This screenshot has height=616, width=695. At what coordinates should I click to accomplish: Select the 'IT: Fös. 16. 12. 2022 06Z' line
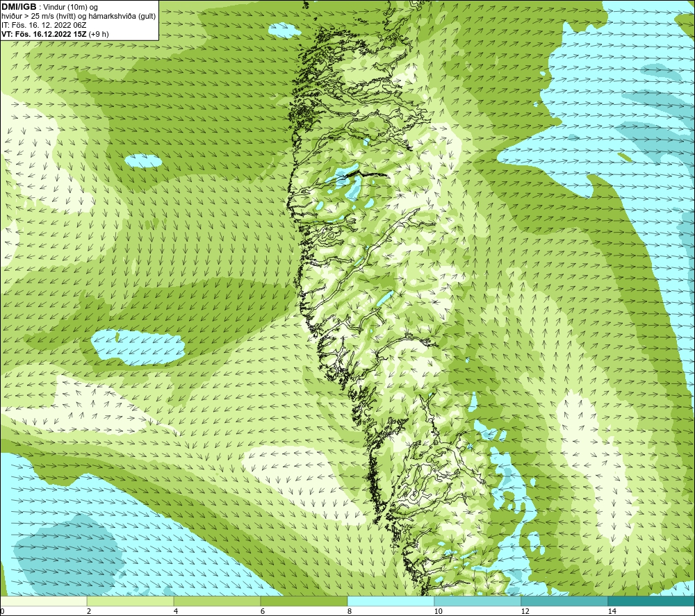[44, 25]
